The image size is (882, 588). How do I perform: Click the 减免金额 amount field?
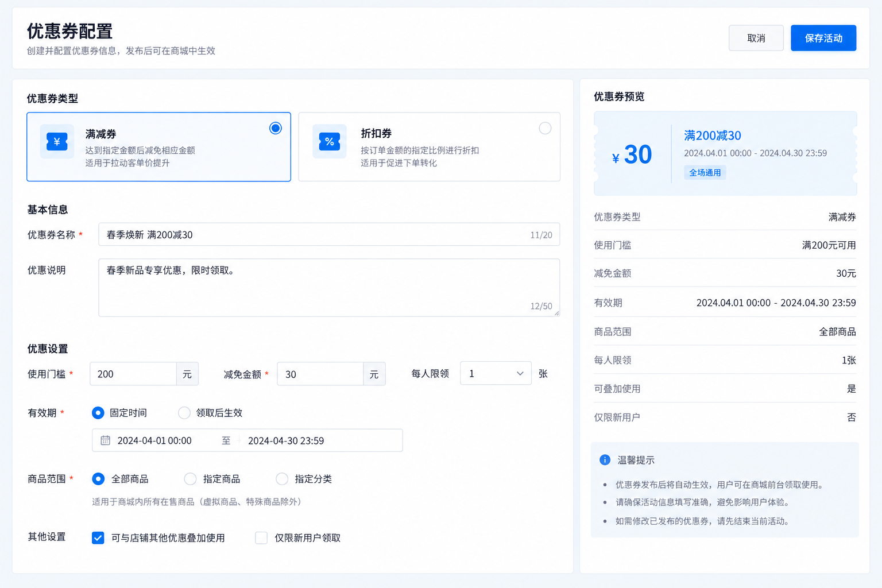coord(320,374)
